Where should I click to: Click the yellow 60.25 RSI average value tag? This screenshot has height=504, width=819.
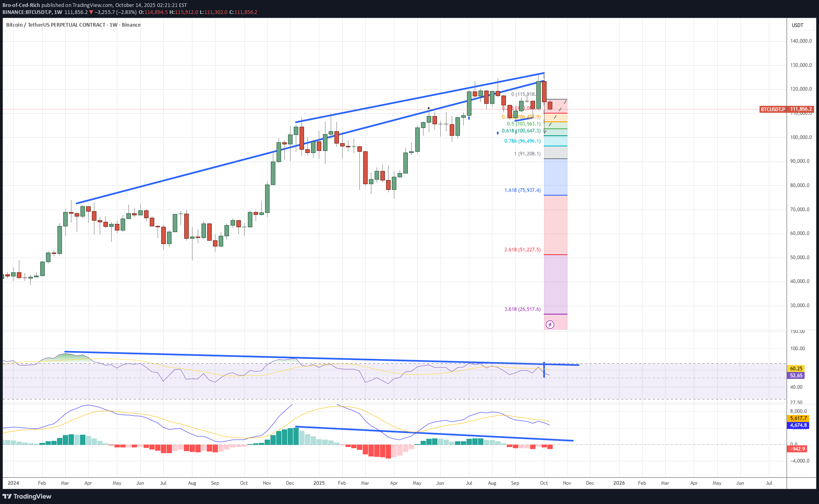[796, 369]
